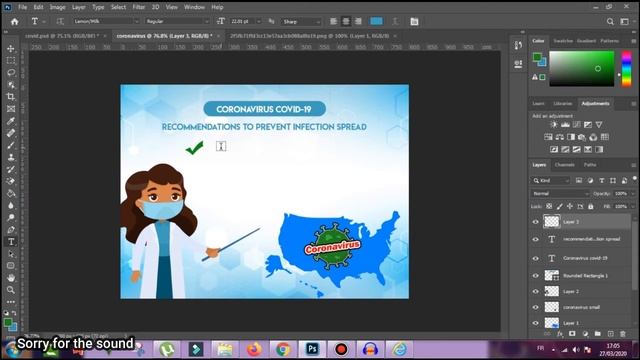Screen dimensions: 640x360
Task: Switch to the Swatches tab
Action: [x=563, y=41]
